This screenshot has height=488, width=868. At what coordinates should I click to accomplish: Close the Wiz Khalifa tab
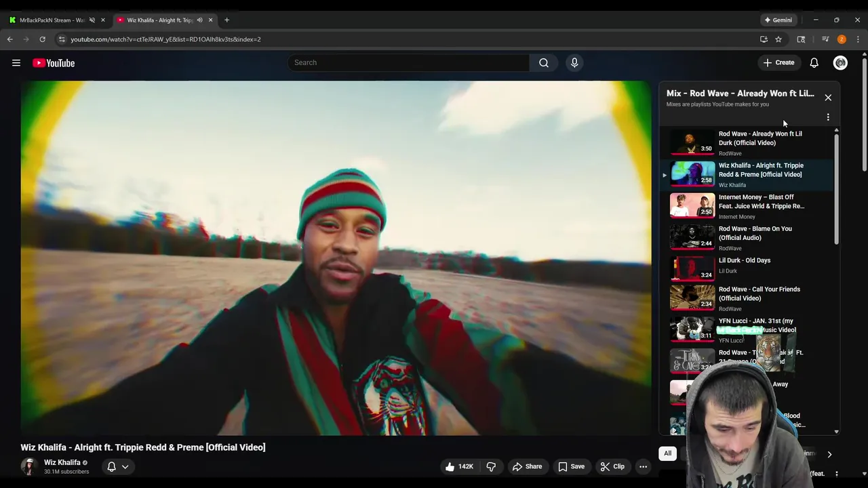coord(210,20)
